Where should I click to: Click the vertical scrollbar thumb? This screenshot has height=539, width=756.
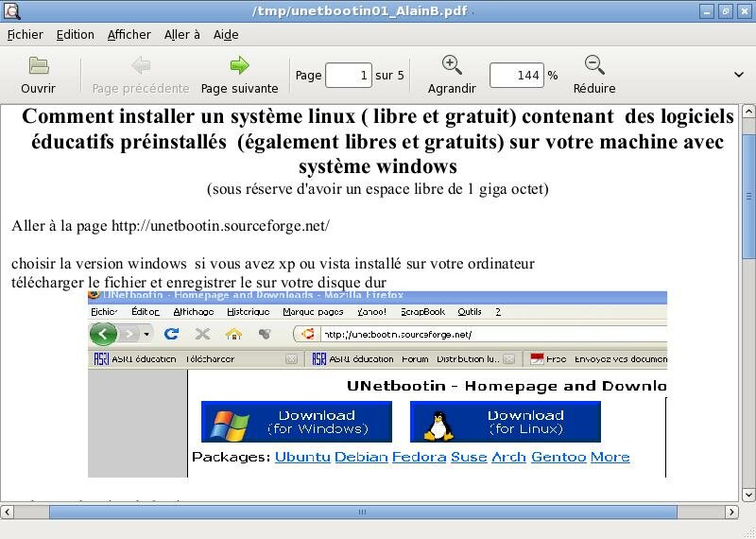[749, 197]
